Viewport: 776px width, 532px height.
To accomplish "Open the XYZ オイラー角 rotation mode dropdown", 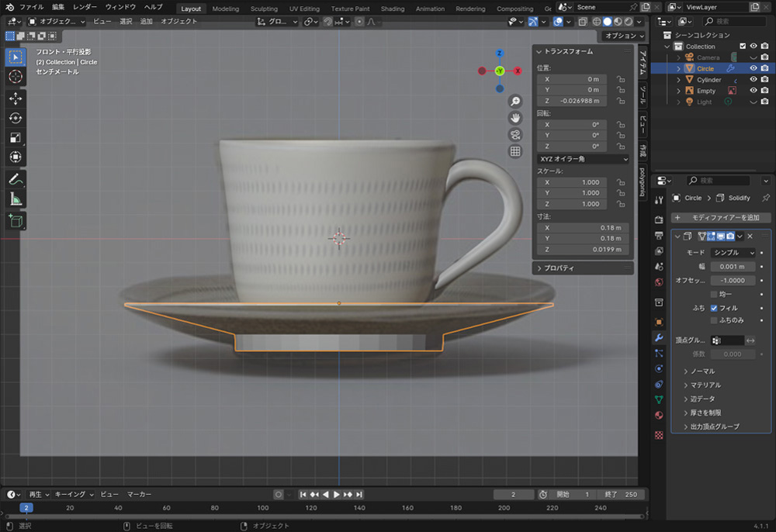I will tap(583, 159).
